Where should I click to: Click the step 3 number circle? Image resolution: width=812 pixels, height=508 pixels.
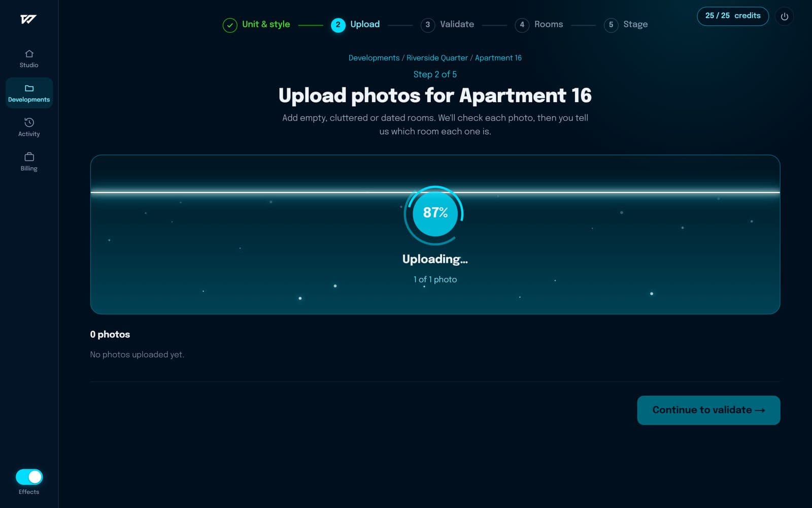coord(428,25)
